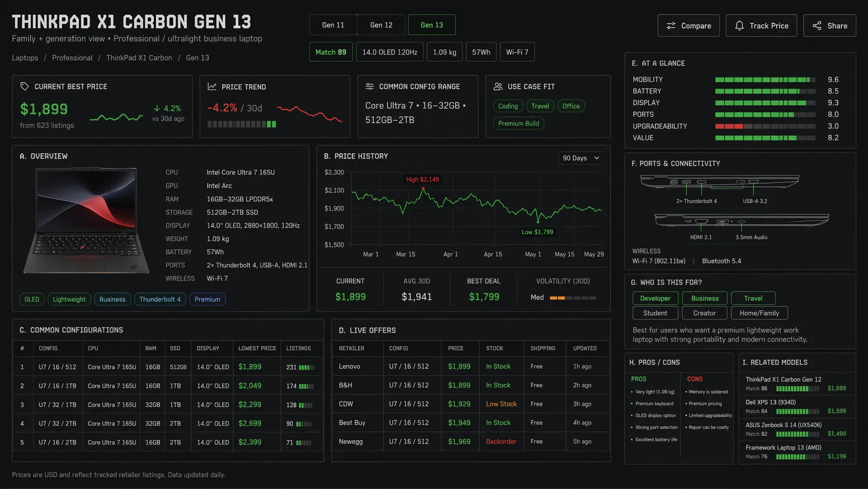Toggle the Business chip in Who Is This For
The width and height of the screenshot is (868, 489).
(705, 298)
